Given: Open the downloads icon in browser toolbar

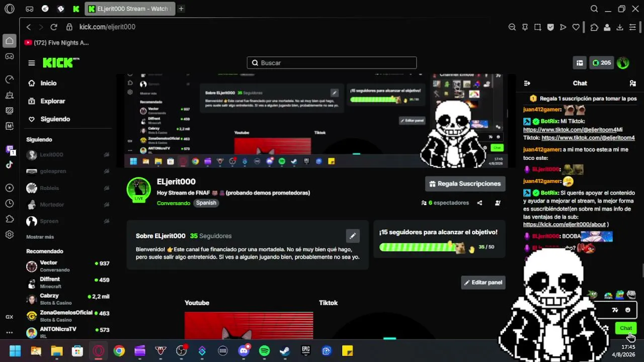Looking at the screenshot, I should tap(620, 27).
